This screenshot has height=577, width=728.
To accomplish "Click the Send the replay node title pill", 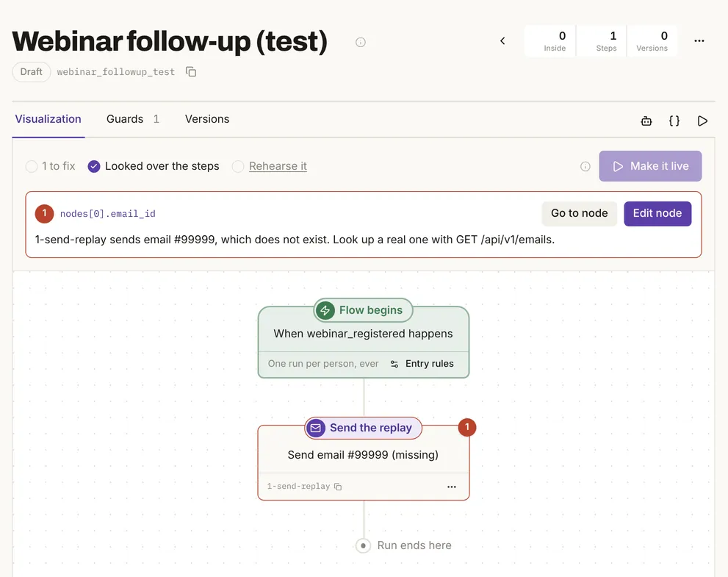I will point(363,428).
